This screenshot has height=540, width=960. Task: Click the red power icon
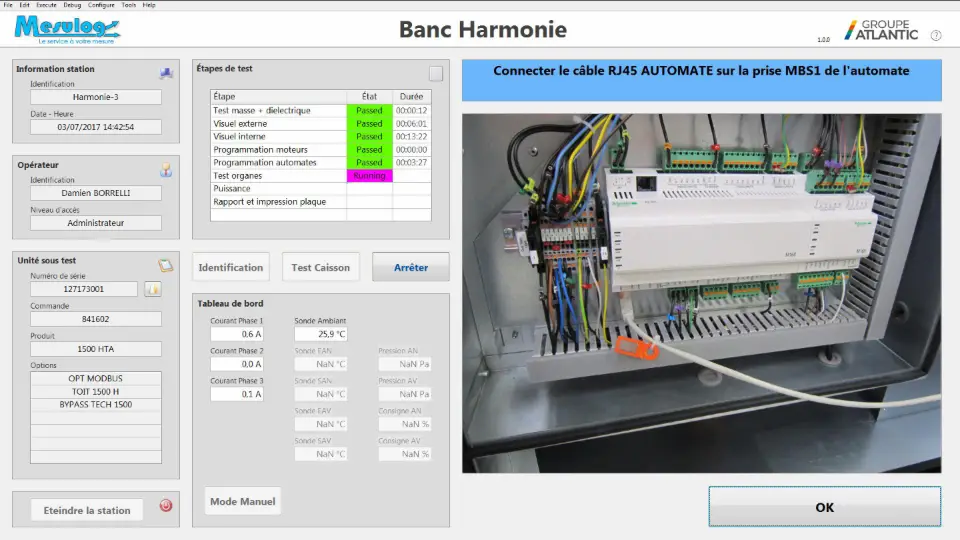pos(165,505)
